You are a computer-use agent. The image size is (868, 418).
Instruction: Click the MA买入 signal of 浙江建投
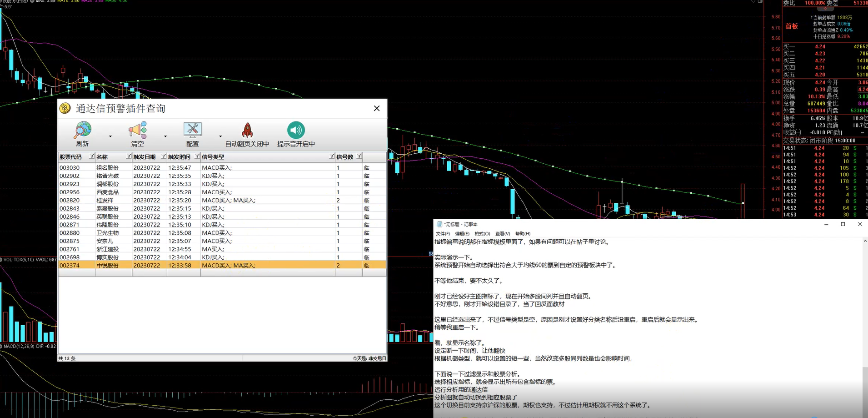[x=213, y=249]
